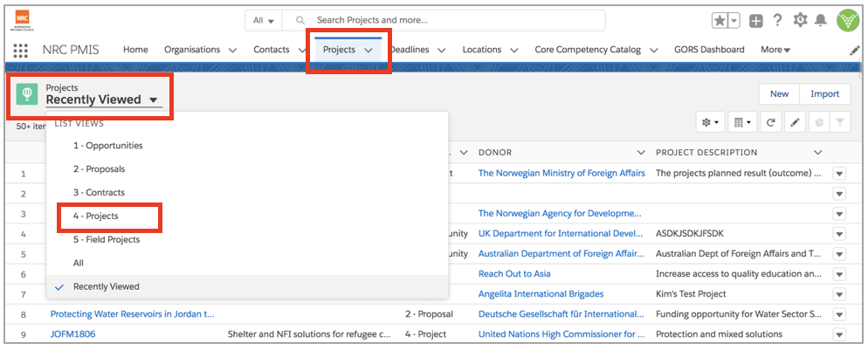Click the NRC logo
This screenshot has height=350, width=868.
click(x=23, y=19)
